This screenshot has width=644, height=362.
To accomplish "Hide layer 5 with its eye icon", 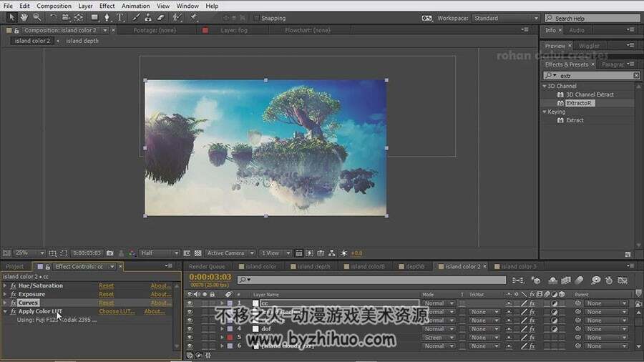I will click(x=190, y=338).
